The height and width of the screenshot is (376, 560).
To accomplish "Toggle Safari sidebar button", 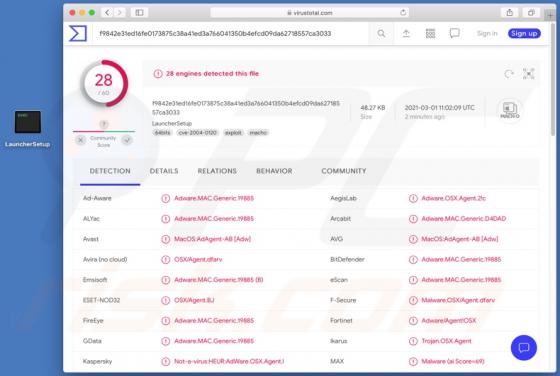I will click(139, 12).
